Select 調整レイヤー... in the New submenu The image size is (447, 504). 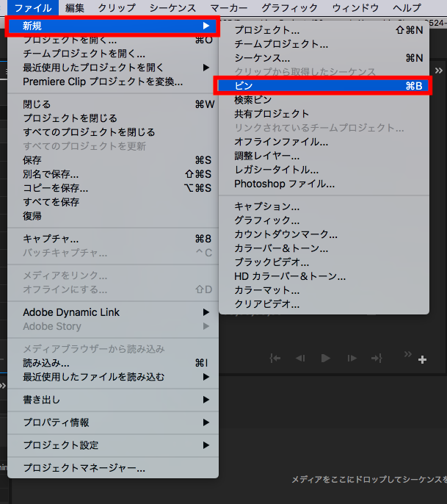coord(324,156)
